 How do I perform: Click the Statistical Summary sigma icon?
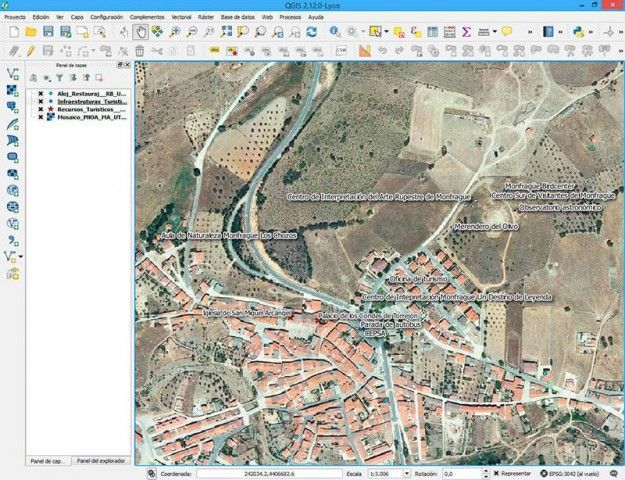tap(466, 32)
